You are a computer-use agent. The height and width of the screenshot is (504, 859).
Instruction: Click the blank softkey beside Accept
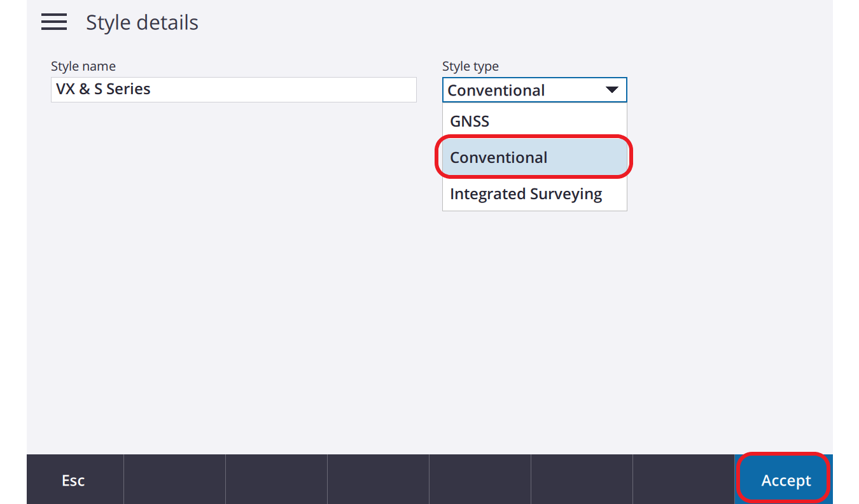[683, 480]
